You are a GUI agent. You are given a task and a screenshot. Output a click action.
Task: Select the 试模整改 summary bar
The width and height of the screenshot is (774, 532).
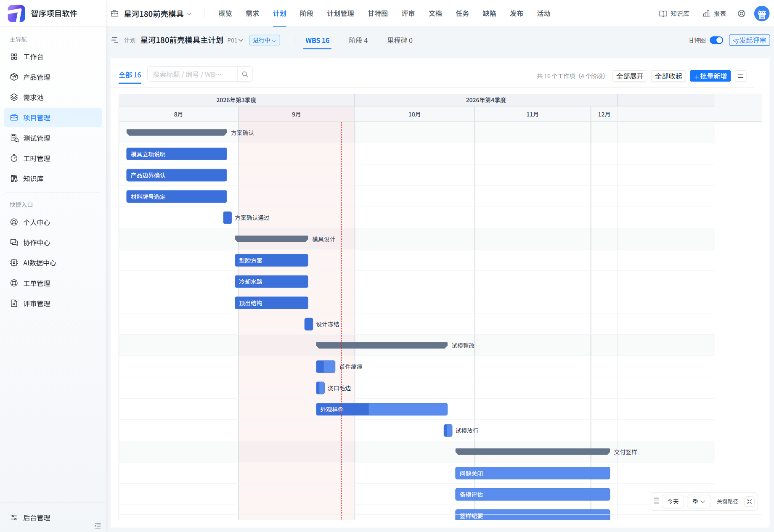point(382,345)
